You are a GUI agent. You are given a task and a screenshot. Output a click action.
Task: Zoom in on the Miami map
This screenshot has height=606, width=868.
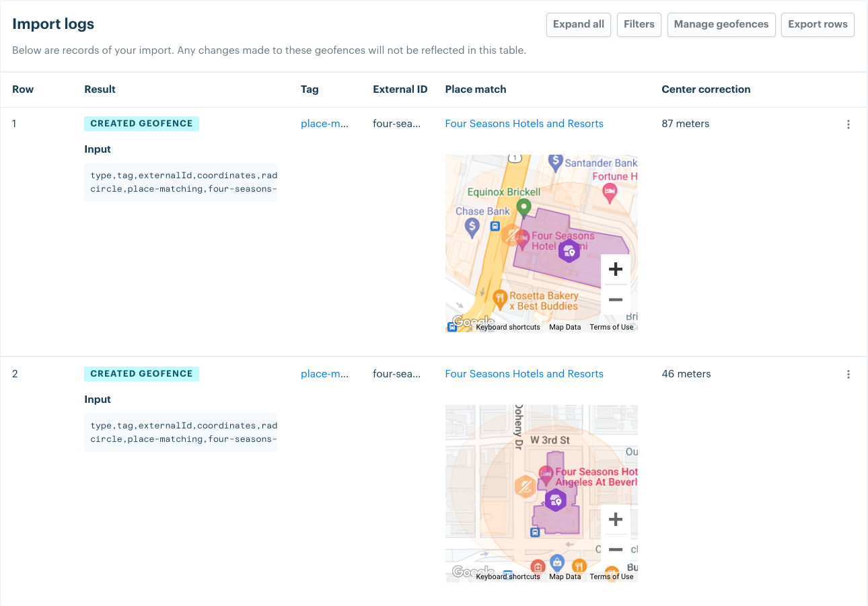tap(615, 270)
